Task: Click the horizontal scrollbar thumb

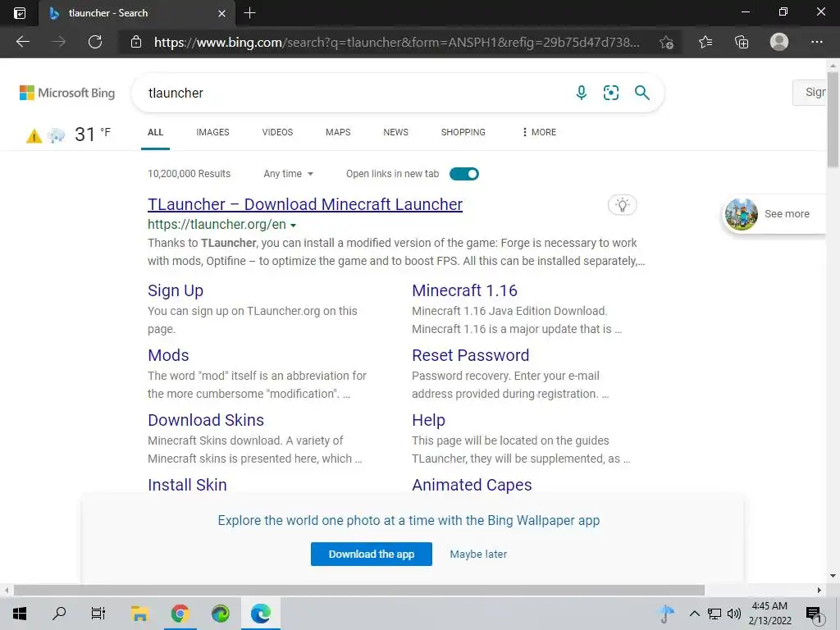Action: [x=359, y=590]
